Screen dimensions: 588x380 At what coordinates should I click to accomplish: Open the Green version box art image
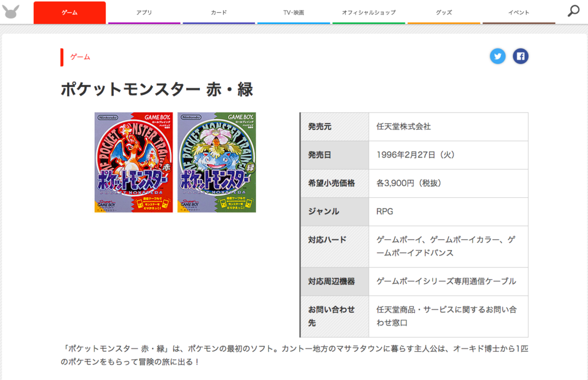point(216,162)
